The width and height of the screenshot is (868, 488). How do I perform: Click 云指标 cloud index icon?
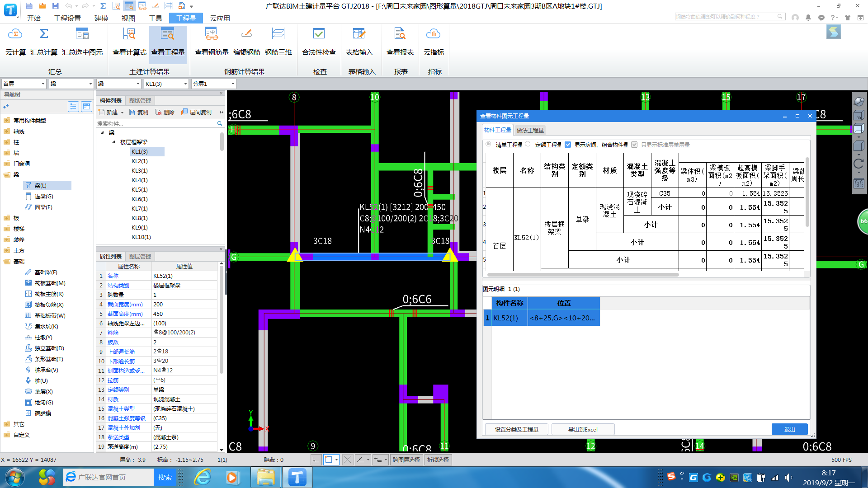point(434,42)
